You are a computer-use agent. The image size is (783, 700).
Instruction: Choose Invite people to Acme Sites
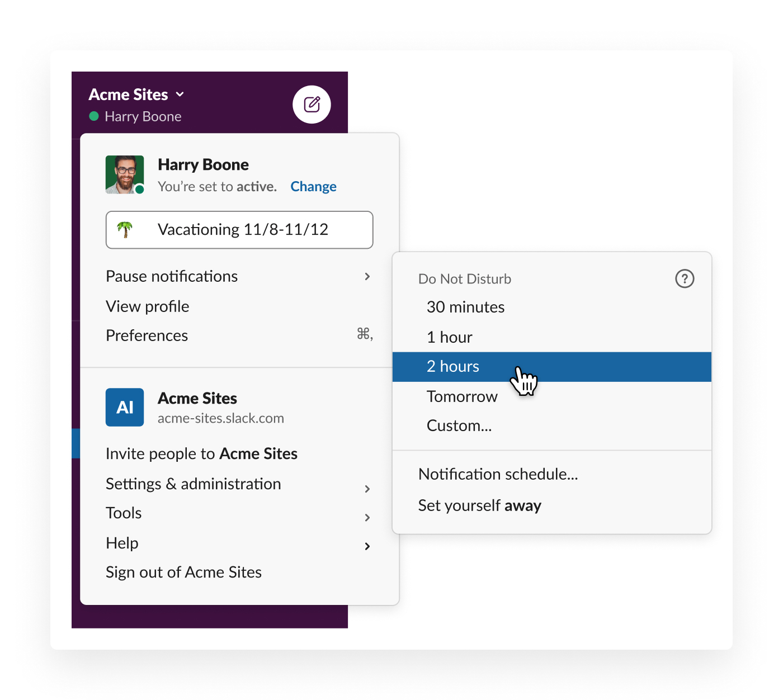click(239, 453)
